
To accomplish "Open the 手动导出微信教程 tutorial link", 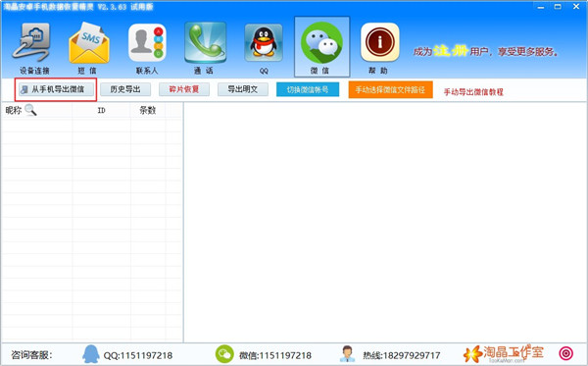I will click(x=473, y=92).
